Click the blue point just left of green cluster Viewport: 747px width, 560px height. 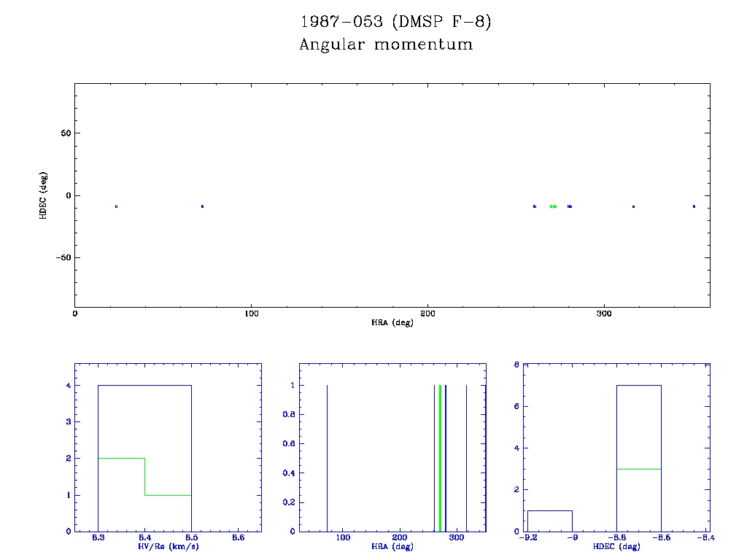coord(535,206)
